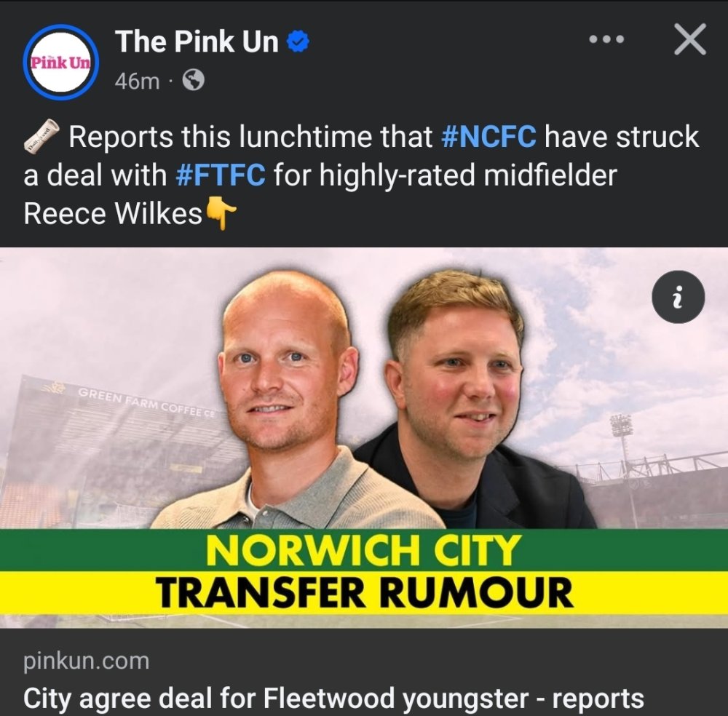Open the #FTFC hashtag
This screenshot has height=716, width=728.
pyautogui.click(x=221, y=175)
